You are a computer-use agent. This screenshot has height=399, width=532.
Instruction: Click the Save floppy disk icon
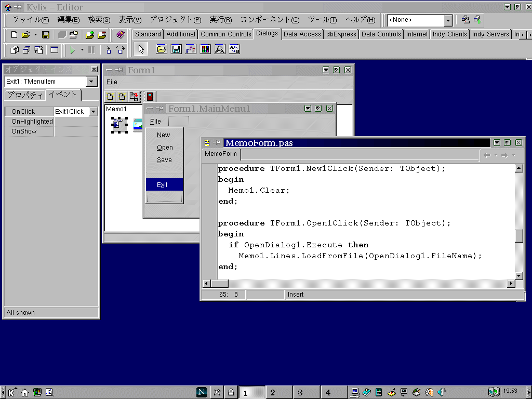46,35
